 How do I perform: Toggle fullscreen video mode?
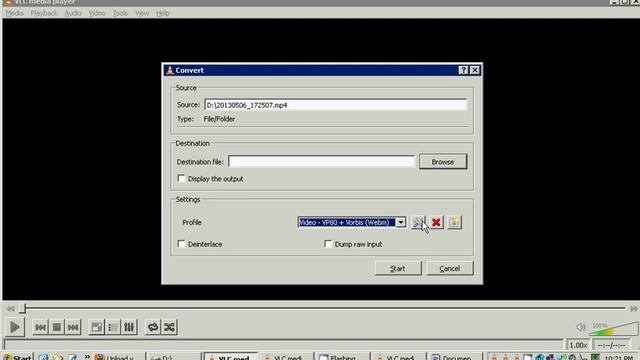pyautogui.click(x=97, y=327)
